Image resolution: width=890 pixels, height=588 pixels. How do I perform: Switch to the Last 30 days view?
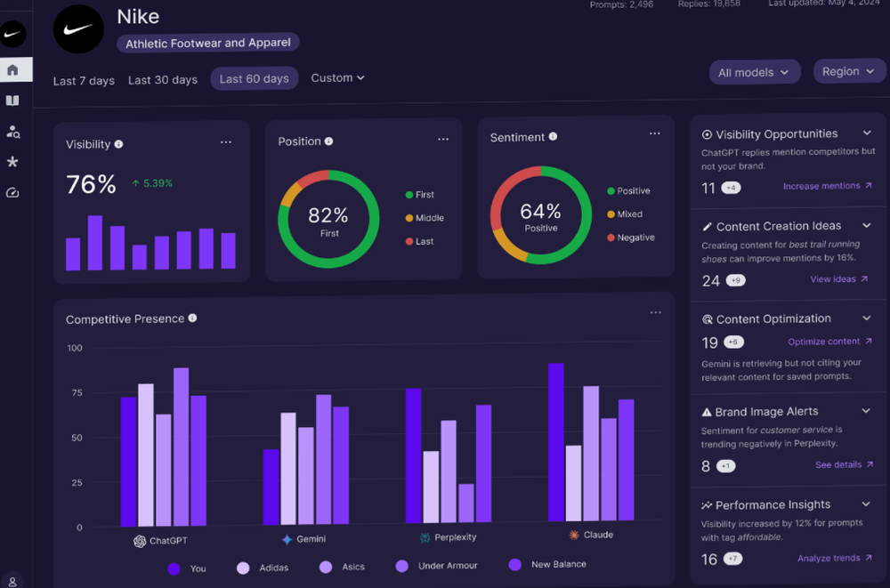click(162, 79)
